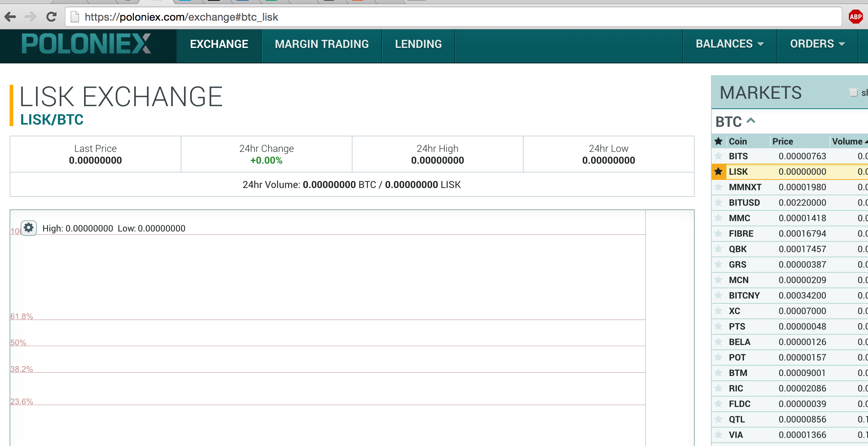Click the page info icon in address bar

(75, 17)
